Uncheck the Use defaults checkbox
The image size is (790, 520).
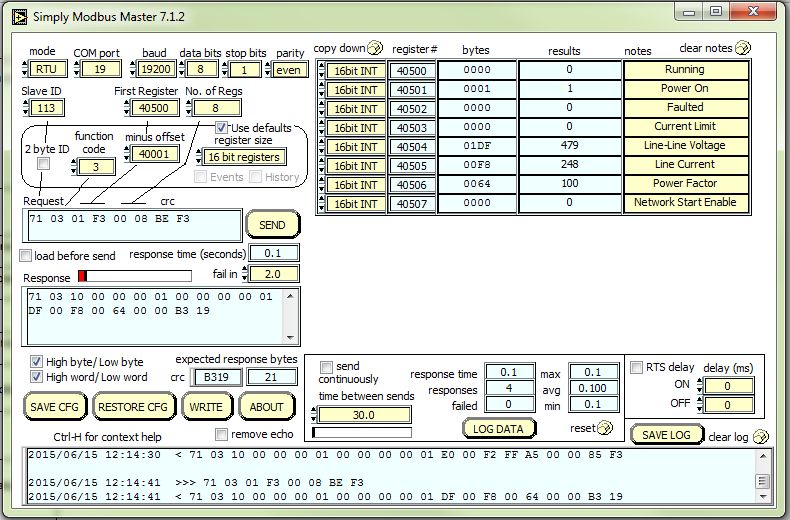pos(221,127)
